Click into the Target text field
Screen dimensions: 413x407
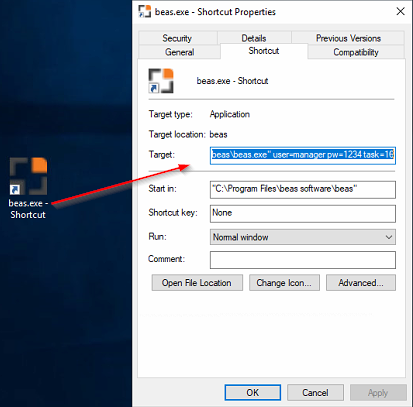[303, 155]
